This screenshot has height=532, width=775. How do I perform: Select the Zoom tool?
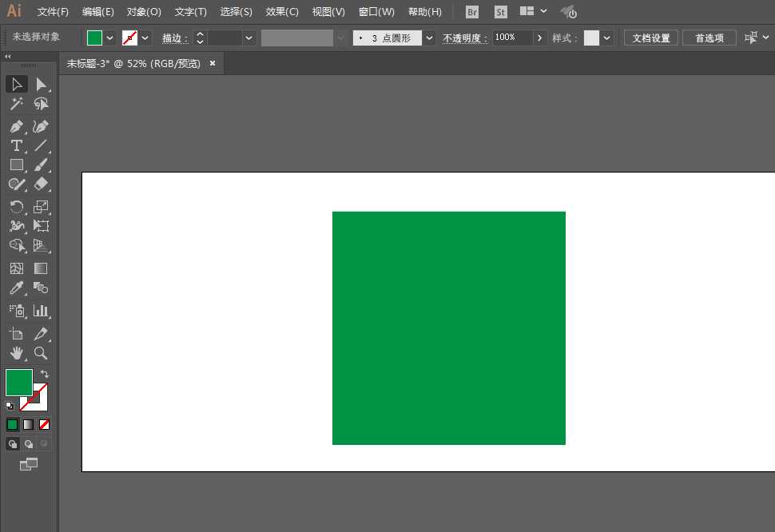[41, 354]
